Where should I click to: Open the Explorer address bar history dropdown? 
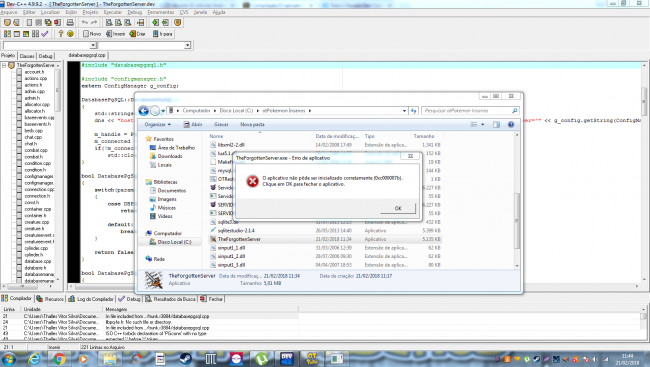tap(404, 111)
